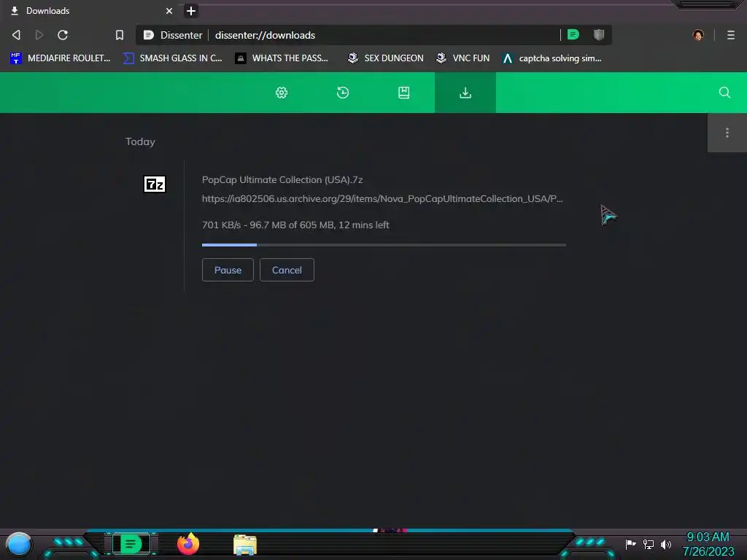Open the user profile avatar
747x560 pixels.
pos(698,35)
